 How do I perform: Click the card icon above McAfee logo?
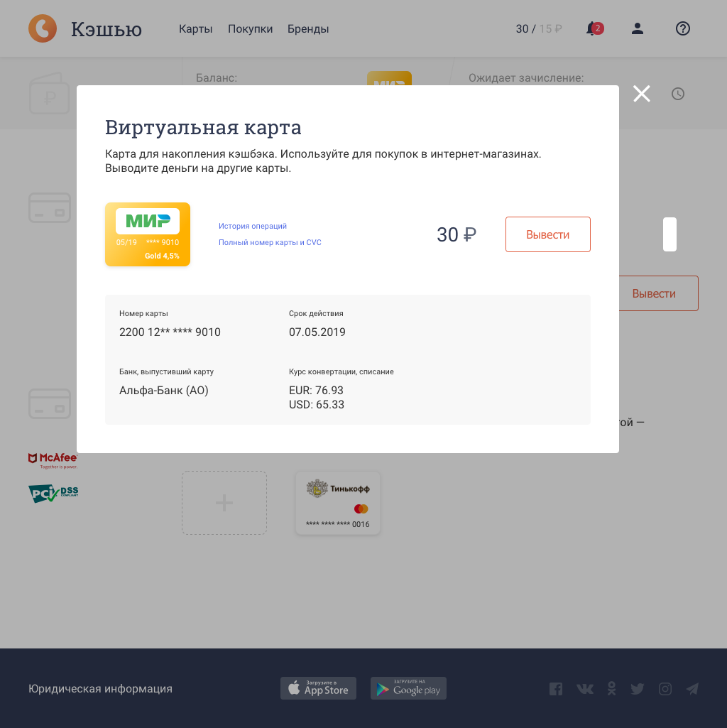(x=50, y=403)
